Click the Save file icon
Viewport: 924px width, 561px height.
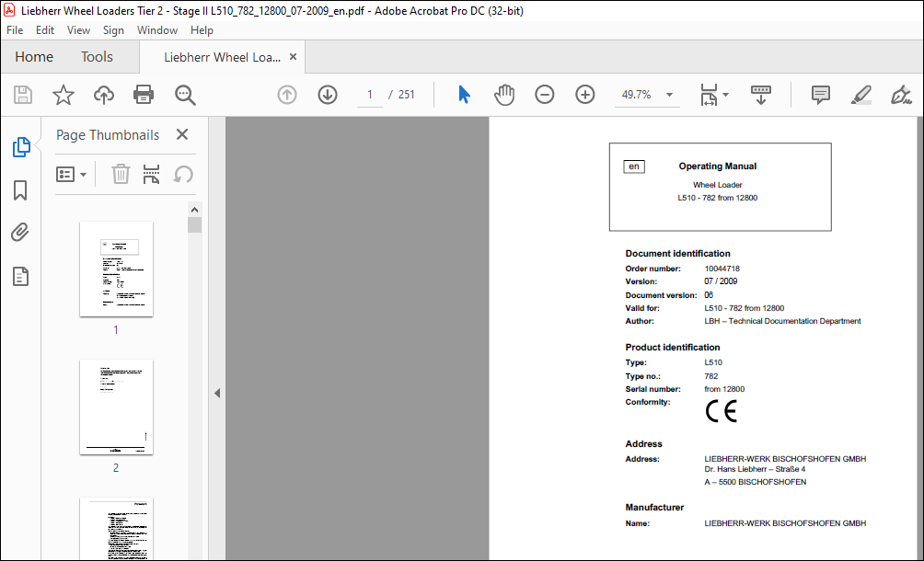click(x=23, y=95)
